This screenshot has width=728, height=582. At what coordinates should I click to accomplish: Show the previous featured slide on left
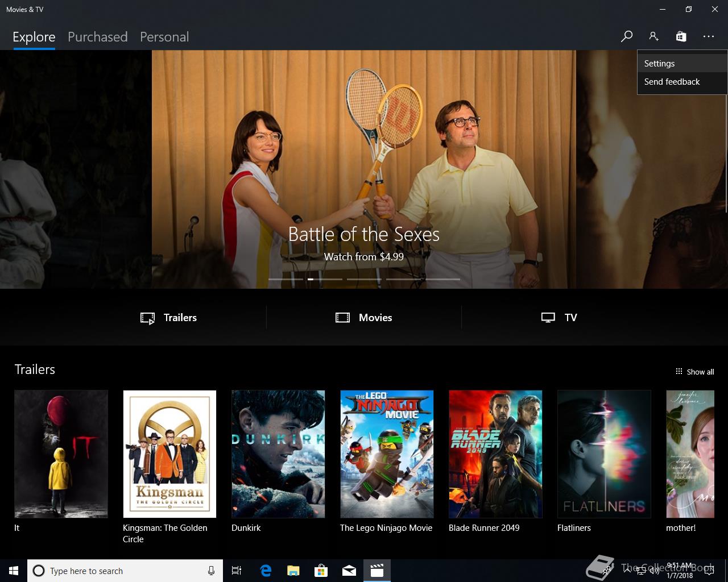pyautogui.click(x=76, y=169)
